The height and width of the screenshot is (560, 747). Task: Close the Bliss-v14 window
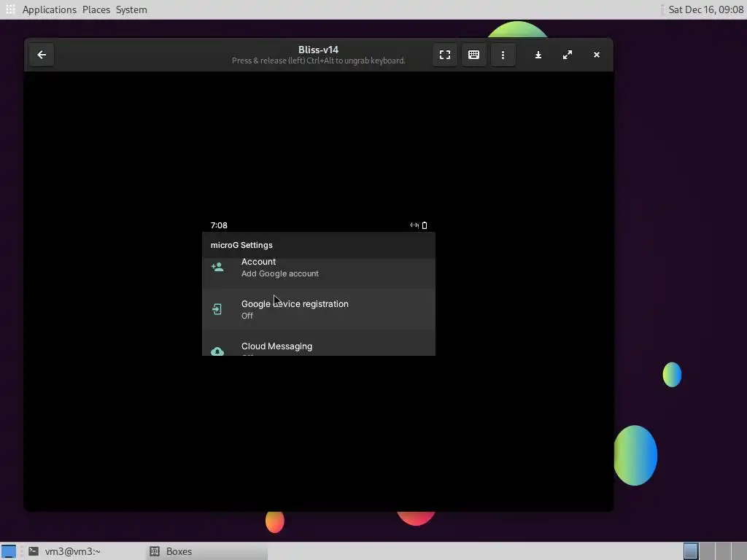(597, 55)
